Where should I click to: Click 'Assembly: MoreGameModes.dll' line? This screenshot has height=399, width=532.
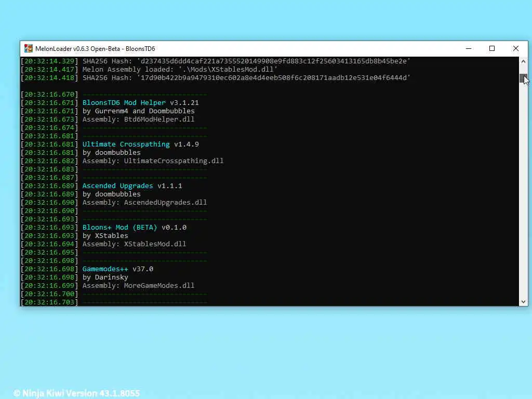138,286
